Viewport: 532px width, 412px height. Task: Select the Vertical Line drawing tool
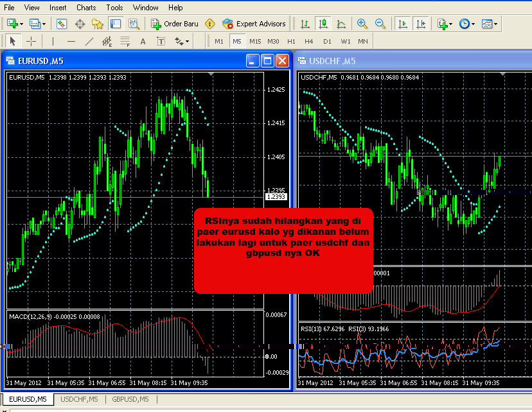(x=53, y=41)
